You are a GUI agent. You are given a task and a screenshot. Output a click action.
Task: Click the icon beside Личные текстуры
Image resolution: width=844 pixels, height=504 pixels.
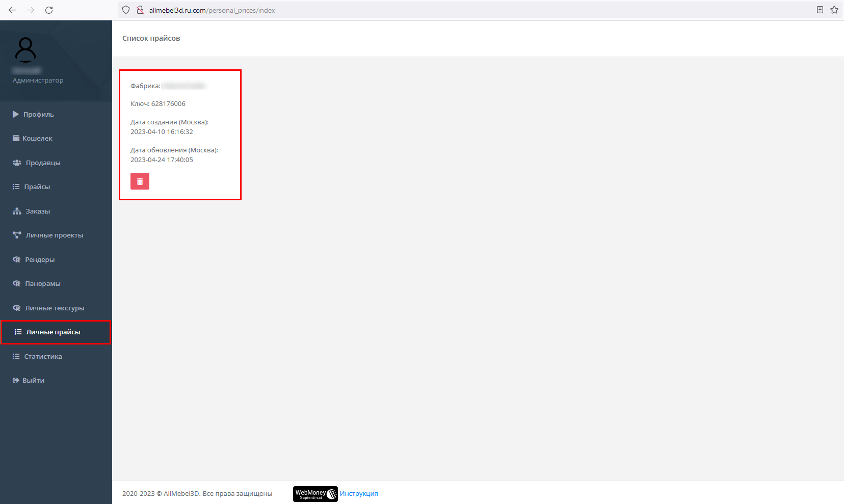tap(16, 308)
